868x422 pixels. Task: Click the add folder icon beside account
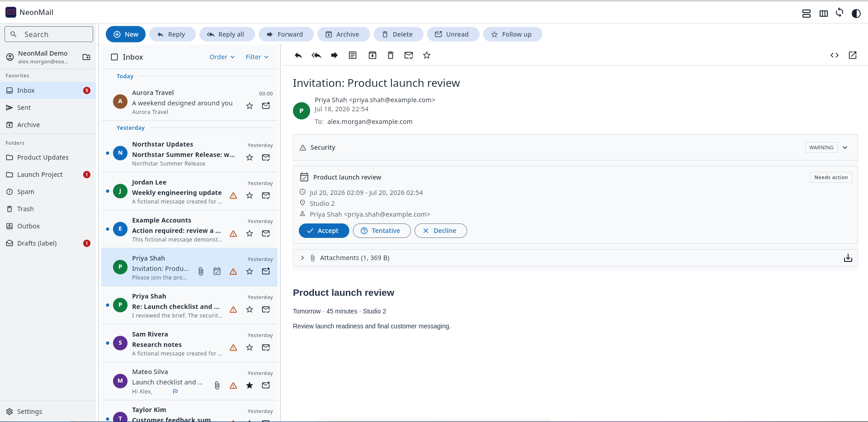click(x=86, y=57)
